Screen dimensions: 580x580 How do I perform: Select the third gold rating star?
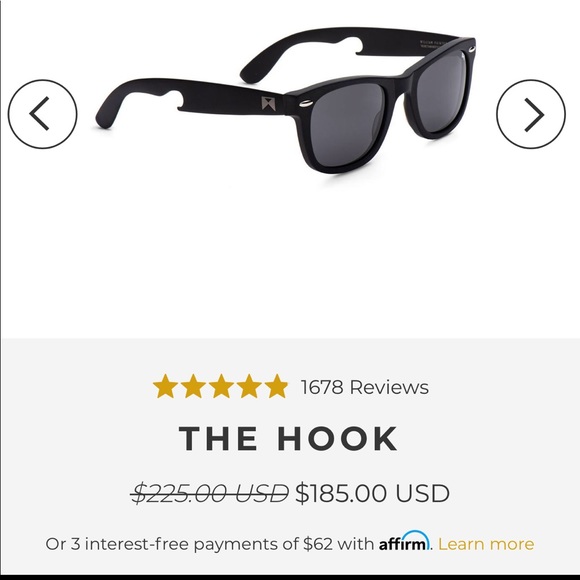click(220, 386)
